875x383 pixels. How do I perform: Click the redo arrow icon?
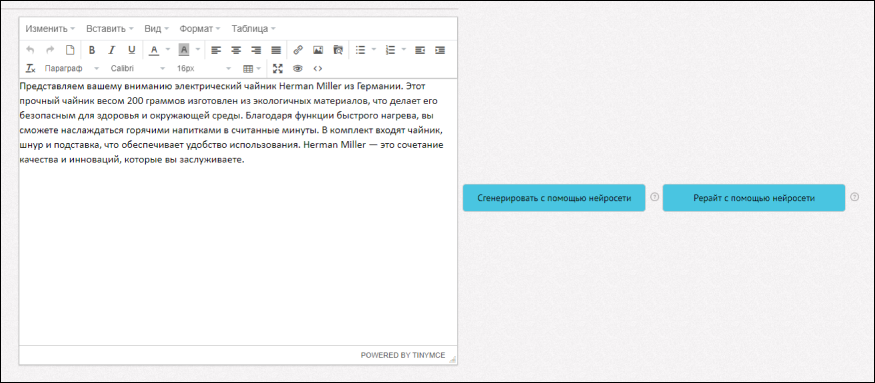coord(50,50)
